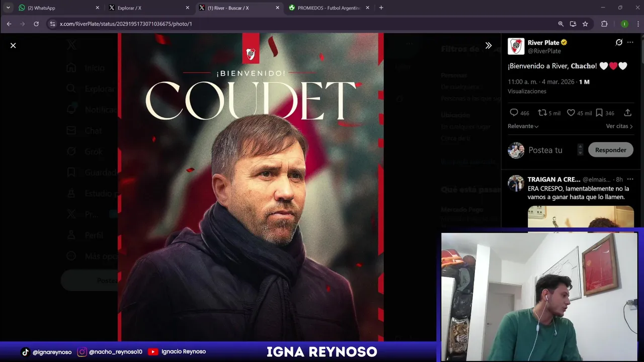
Task: Click the Grok explain icon on the tweet
Action: coord(619,42)
